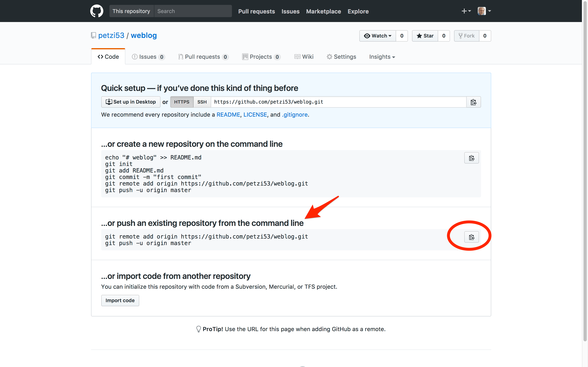
Task: Click the Fork button
Action: tap(466, 36)
